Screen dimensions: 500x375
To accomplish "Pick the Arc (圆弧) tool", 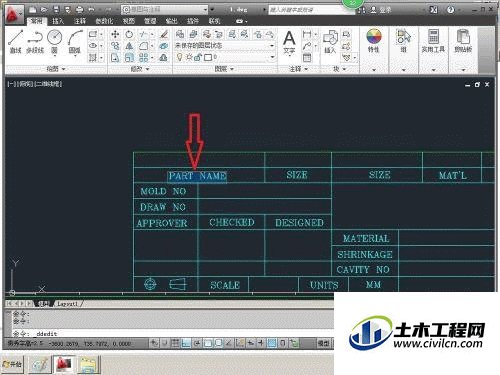I will coord(75,41).
